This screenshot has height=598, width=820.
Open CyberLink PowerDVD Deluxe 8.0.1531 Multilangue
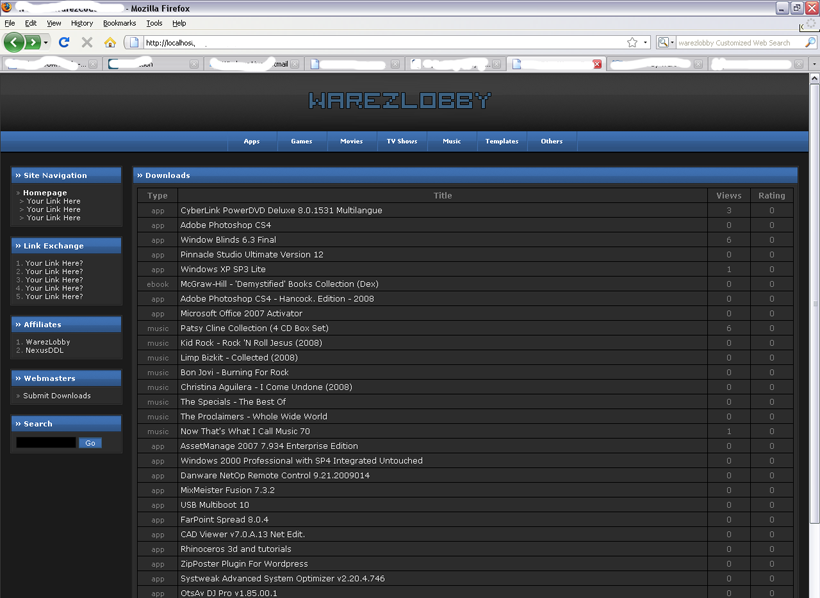click(x=281, y=210)
